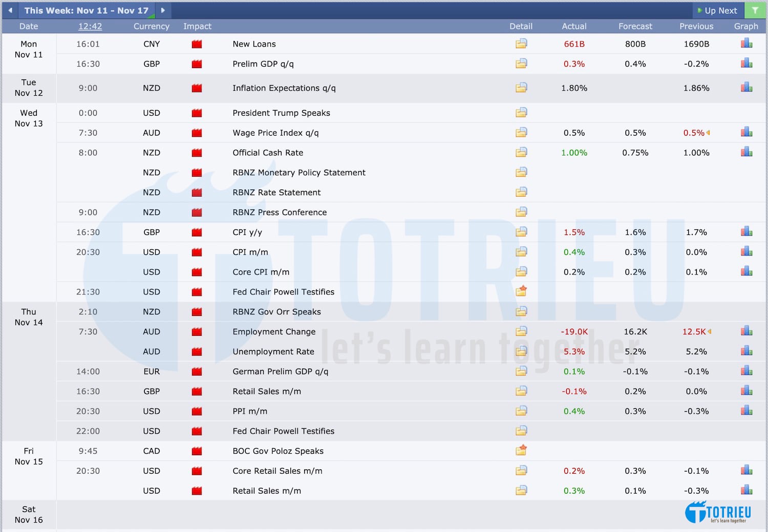Show graph for Core CPI m/m
Image resolution: width=768 pixels, height=532 pixels.
[x=746, y=271]
